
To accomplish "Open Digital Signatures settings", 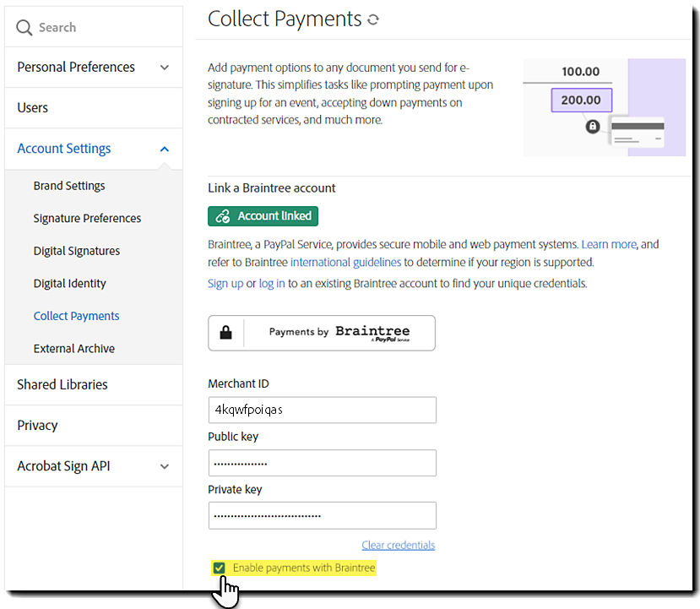I will click(77, 251).
